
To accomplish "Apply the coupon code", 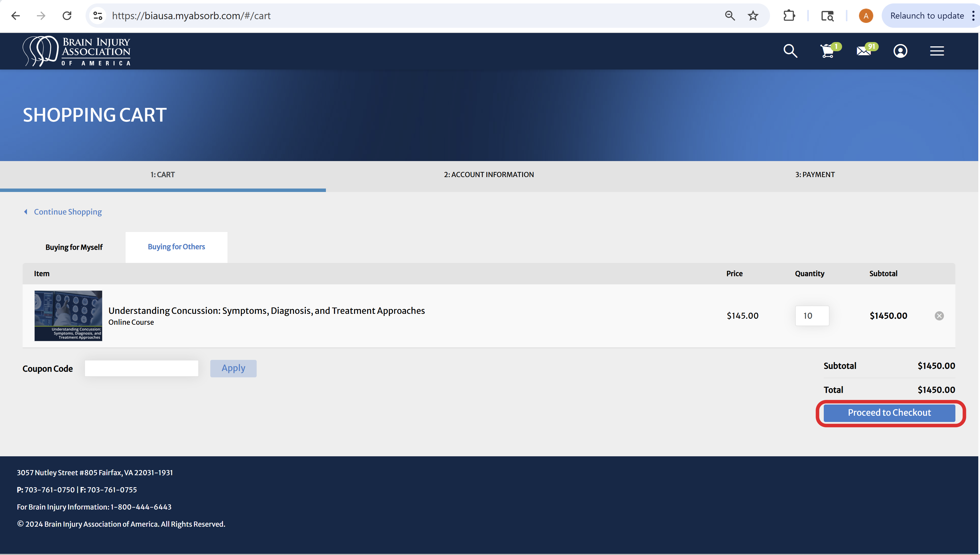I will 233,368.
